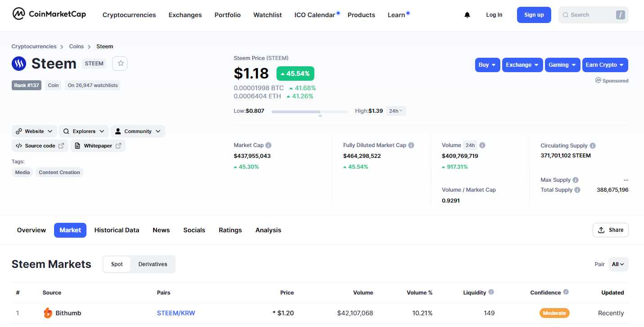Viewport: 644px width, 327px height.
Task: Click the Media tag
Action: point(23,172)
